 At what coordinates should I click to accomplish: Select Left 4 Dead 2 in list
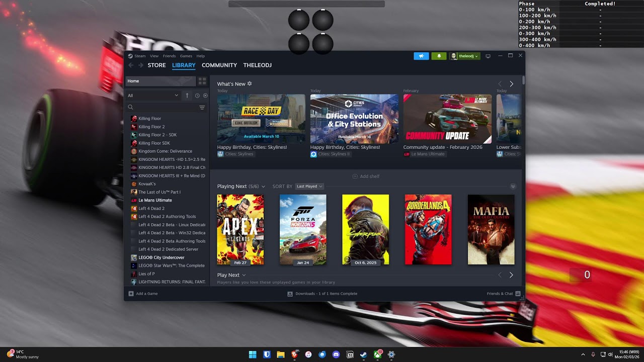point(151,208)
